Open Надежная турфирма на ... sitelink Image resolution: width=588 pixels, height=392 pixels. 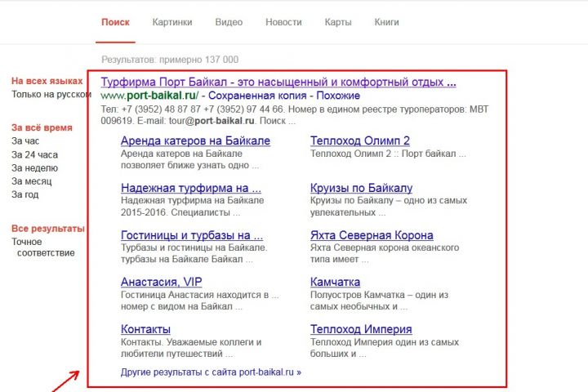pyautogui.click(x=191, y=188)
